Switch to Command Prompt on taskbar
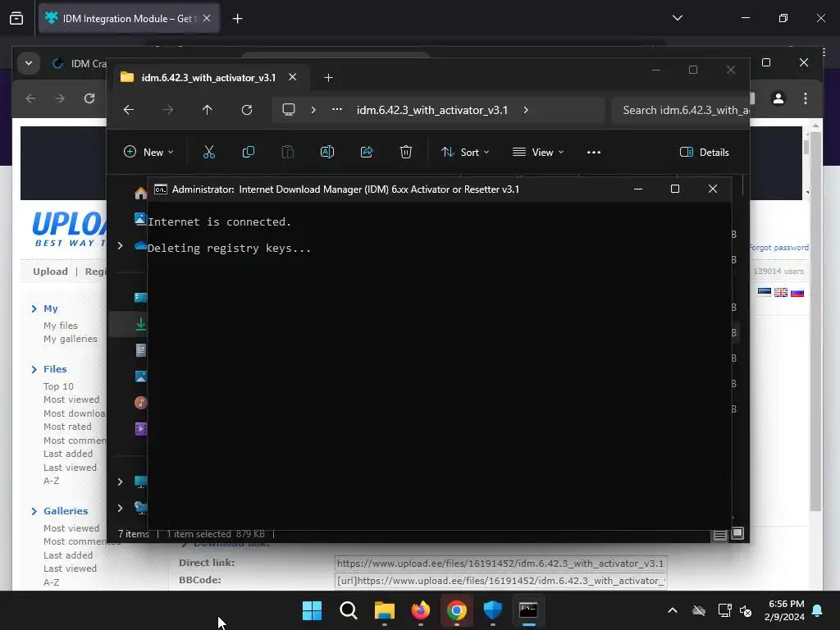840x630 pixels. pyautogui.click(x=528, y=610)
